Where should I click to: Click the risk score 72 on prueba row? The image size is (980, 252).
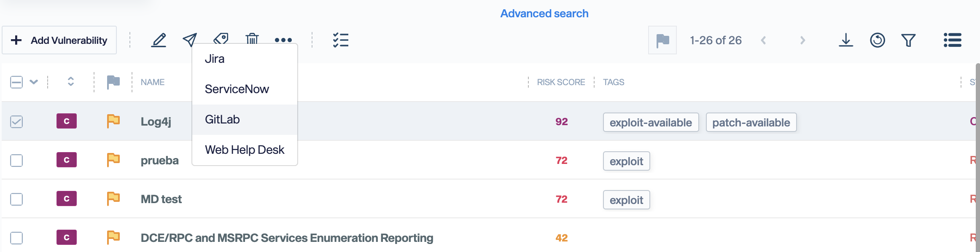coord(562,161)
